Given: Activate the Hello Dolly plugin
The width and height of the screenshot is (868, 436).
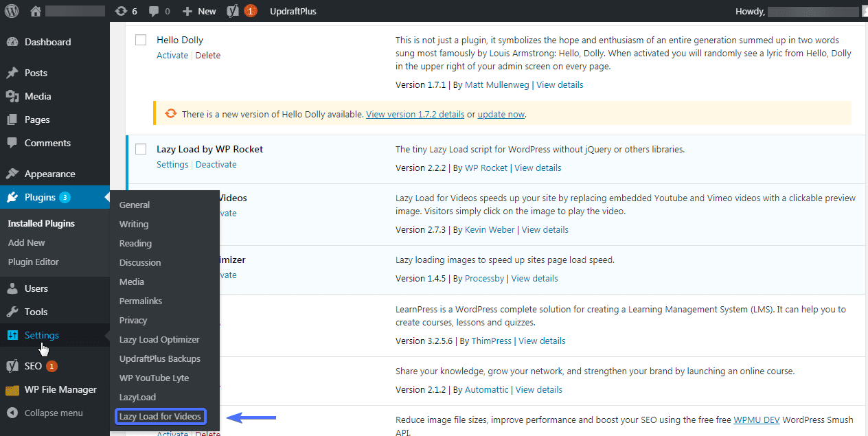Looking at the screenshot, I should [x=172, y=55].
